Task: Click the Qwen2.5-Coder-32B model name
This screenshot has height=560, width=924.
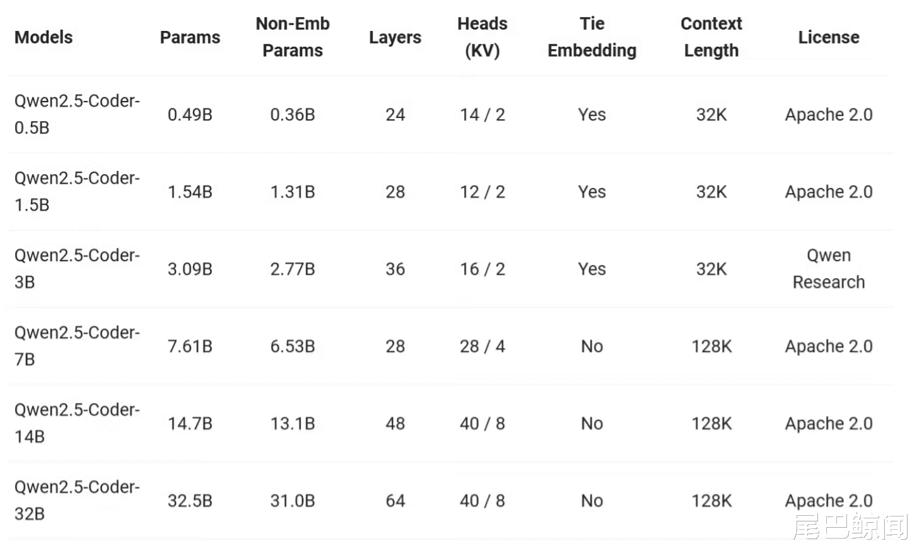Action: pos(76,500)
